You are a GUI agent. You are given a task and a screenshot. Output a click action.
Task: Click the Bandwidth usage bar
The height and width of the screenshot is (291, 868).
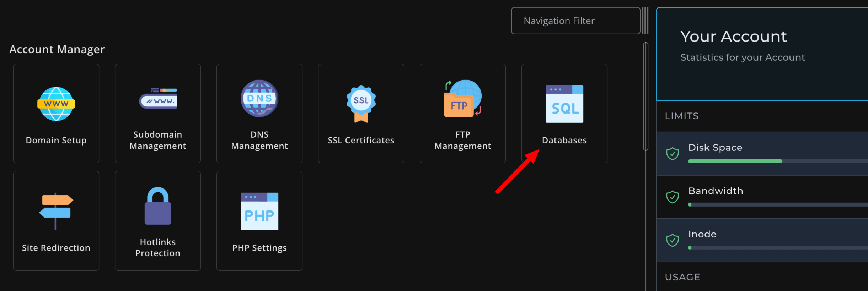pyautogui.click(x=778, y=204)
